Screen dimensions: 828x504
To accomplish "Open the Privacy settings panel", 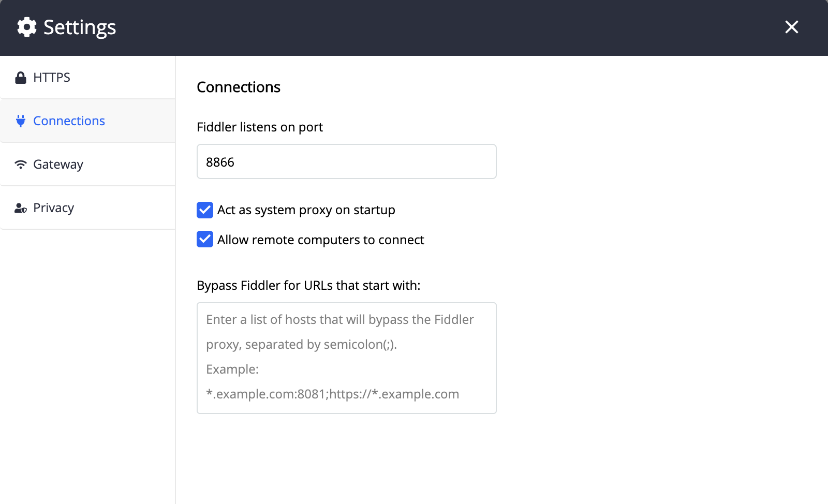I will (53, 207).
